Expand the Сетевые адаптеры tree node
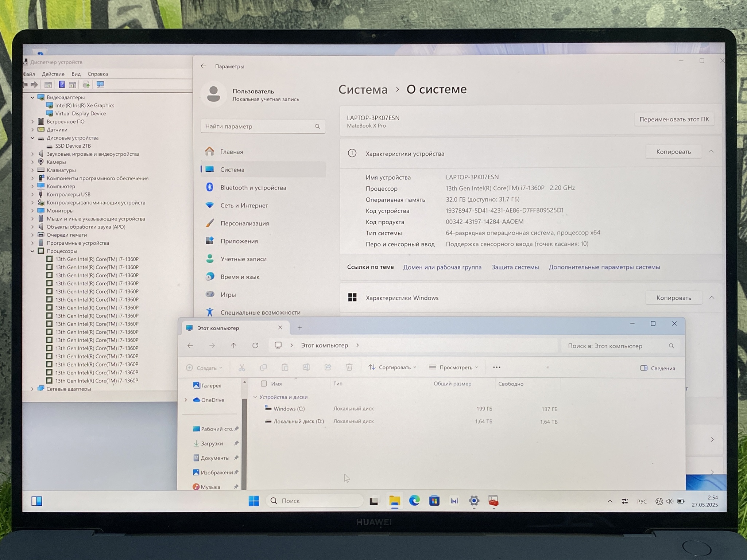The width and height of the screenshot is (747, 560). 32,389
